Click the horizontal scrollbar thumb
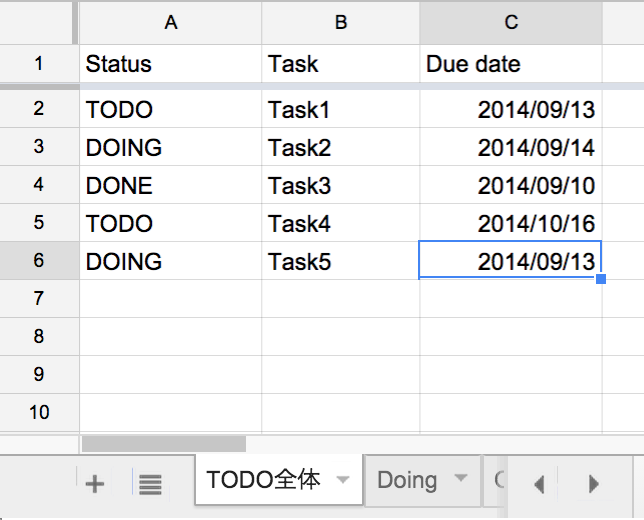 tap(163, 443)
